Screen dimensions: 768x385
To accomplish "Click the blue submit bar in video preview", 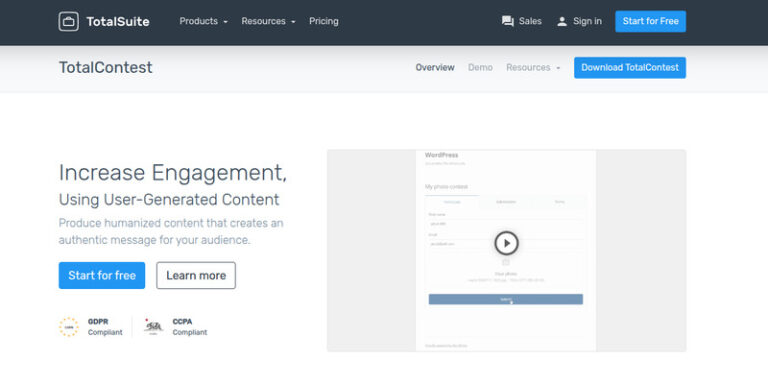I will click(x=505, y=299).
